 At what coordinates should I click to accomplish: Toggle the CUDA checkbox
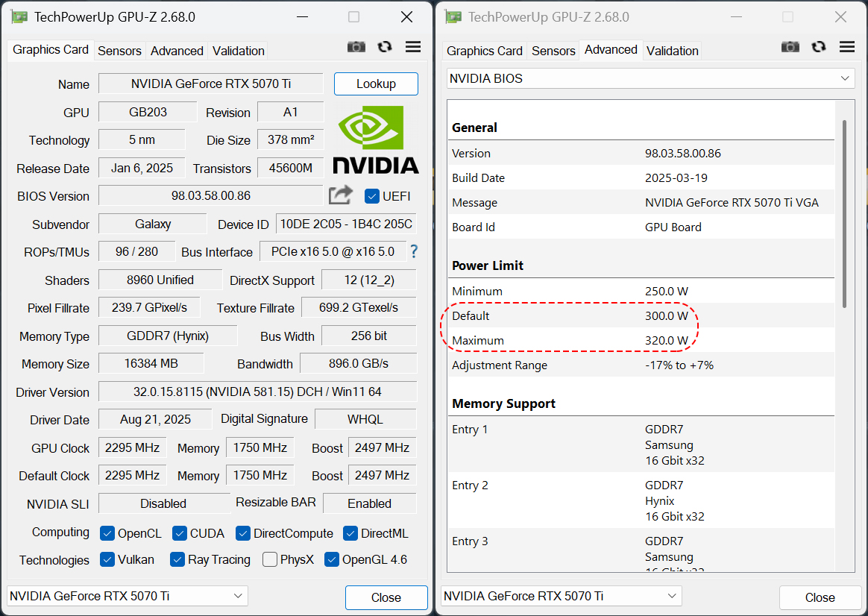pyautogui.click(x=180, y=533)
